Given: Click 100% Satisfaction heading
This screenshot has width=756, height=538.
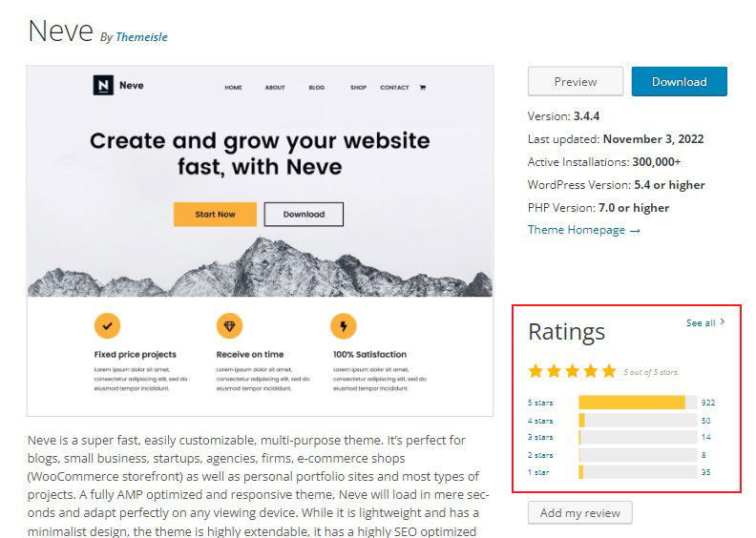Looking at the screenshot, I should (369, 355).
